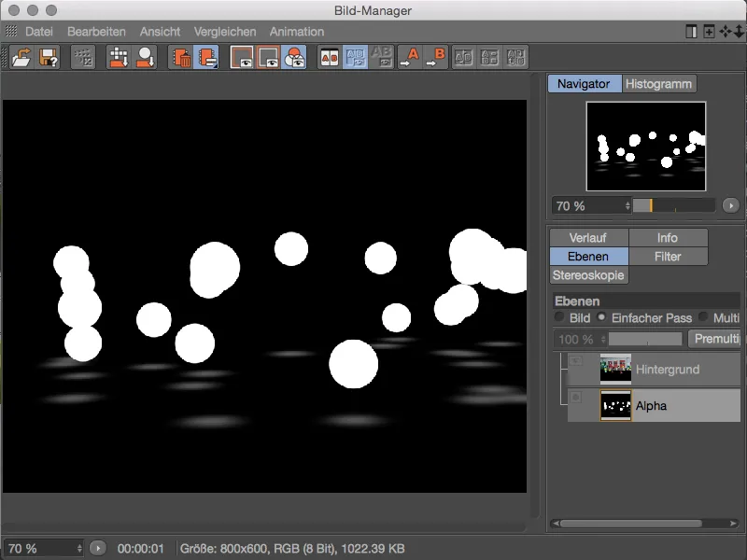Screen dimensions: 747x560
Task: Toggle visibility of the Hintergrund layer
Action: point(575,361)
